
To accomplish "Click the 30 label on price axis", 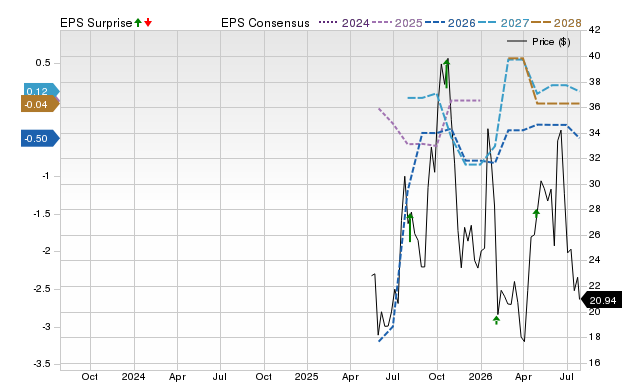I will [595, 184].
